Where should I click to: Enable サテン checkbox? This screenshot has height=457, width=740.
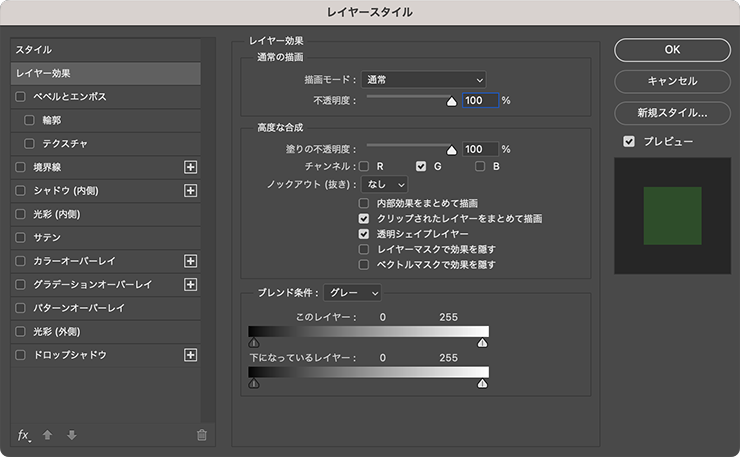(x=20, y=237)
